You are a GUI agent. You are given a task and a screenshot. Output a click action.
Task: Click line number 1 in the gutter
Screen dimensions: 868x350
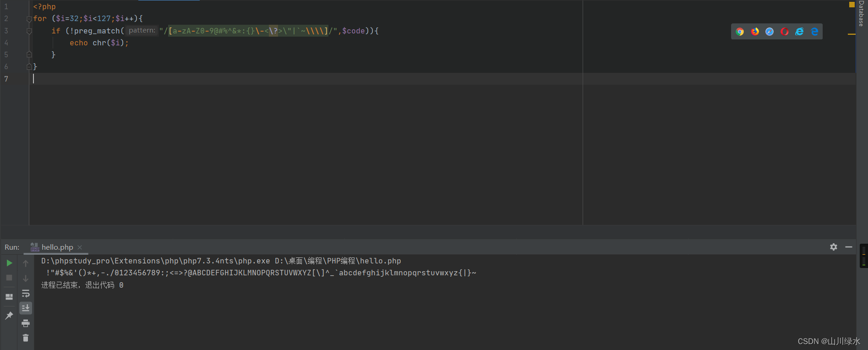6,6
